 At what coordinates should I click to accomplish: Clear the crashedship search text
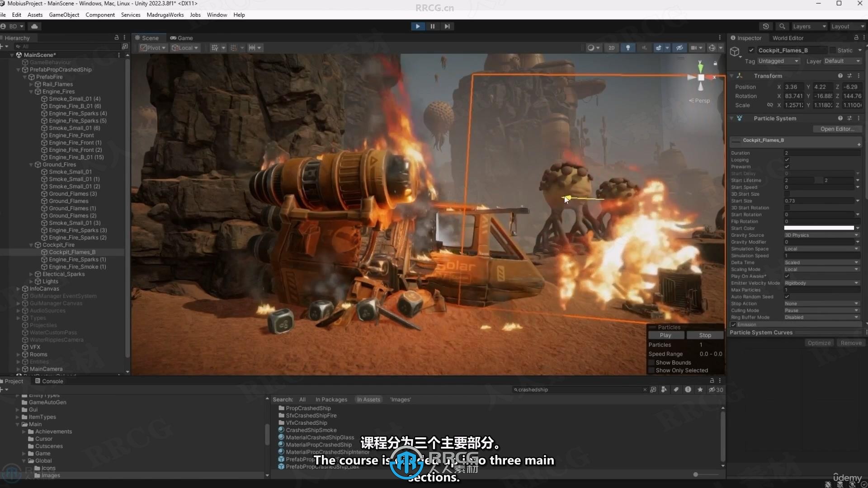[645, 389]
